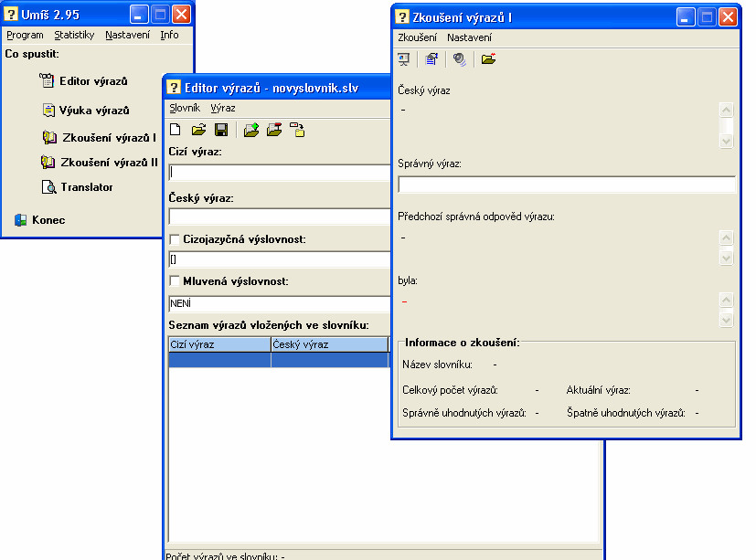Click the Cizí výraz column header
Image resolution: width=756 pixels, height=560 pixels.
[x=220, y=344]
